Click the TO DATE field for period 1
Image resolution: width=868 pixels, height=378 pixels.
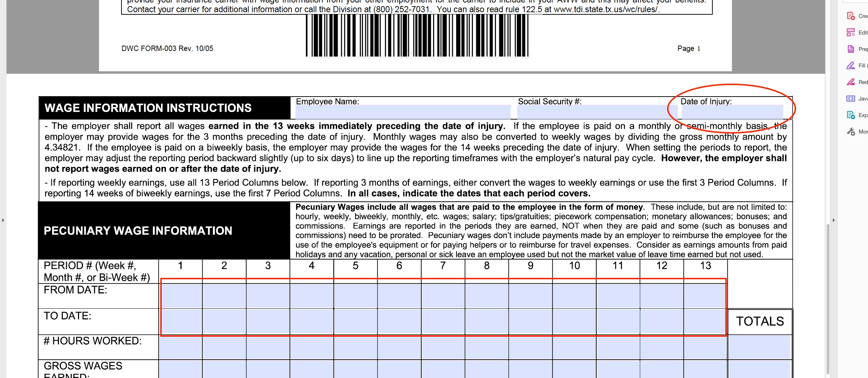click(180, 322)
